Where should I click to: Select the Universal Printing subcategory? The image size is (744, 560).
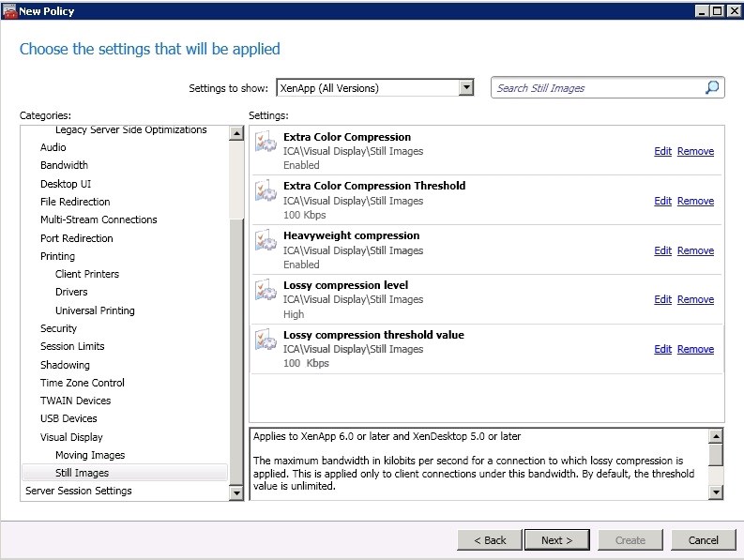(95, 310)
